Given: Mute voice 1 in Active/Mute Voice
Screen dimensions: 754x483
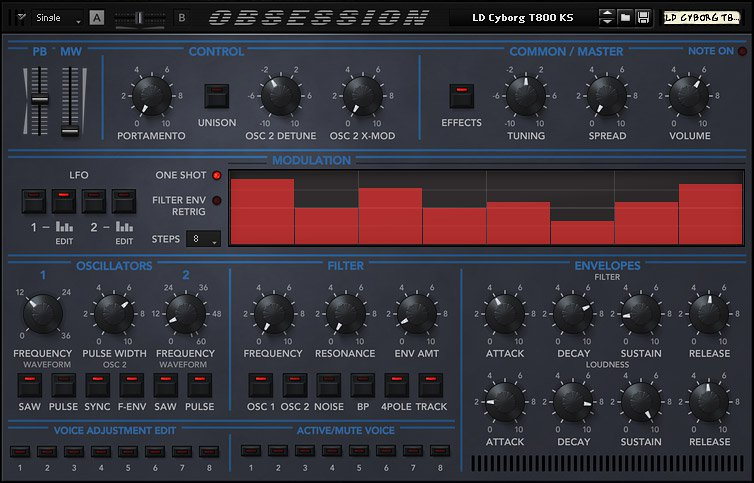Looking at the screenshot, I should pyautogui.click(x=251, y=451).
